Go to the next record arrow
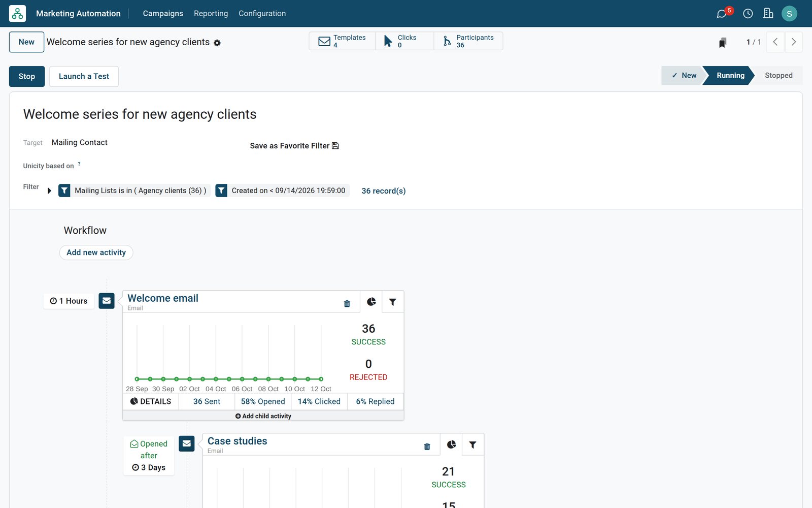Screen dimensions: 812x508 point(794,42)
